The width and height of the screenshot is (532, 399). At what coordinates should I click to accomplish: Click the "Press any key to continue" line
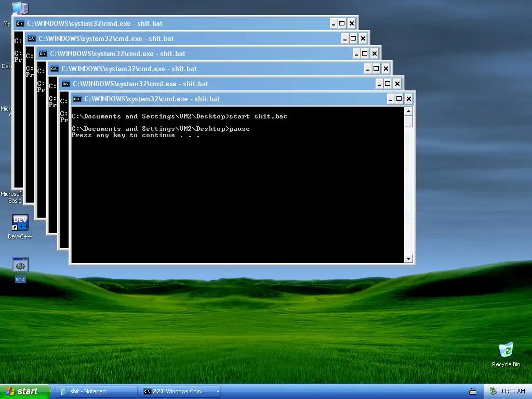136,135
